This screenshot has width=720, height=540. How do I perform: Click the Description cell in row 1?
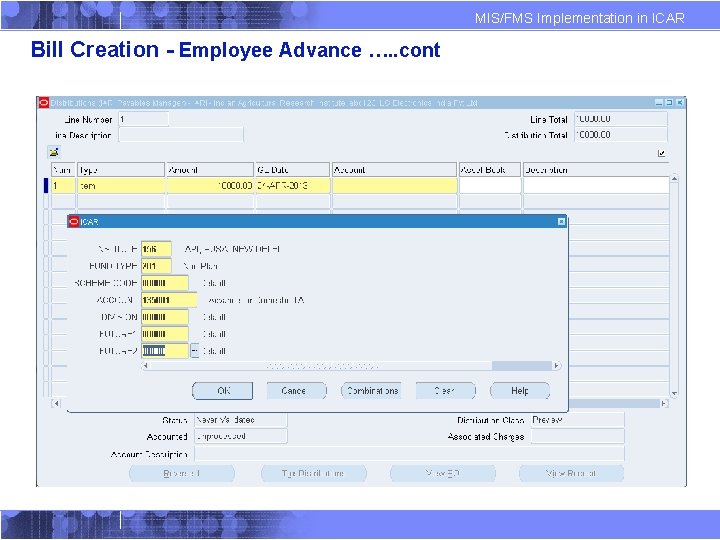[x=596, y=186]
